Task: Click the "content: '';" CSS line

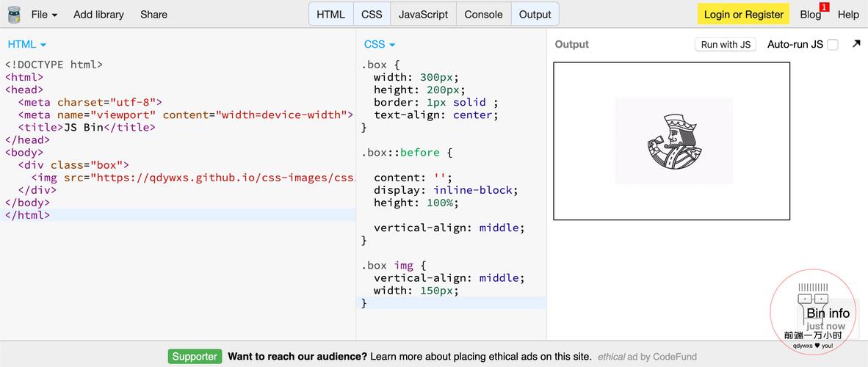Action: (413, 178)
